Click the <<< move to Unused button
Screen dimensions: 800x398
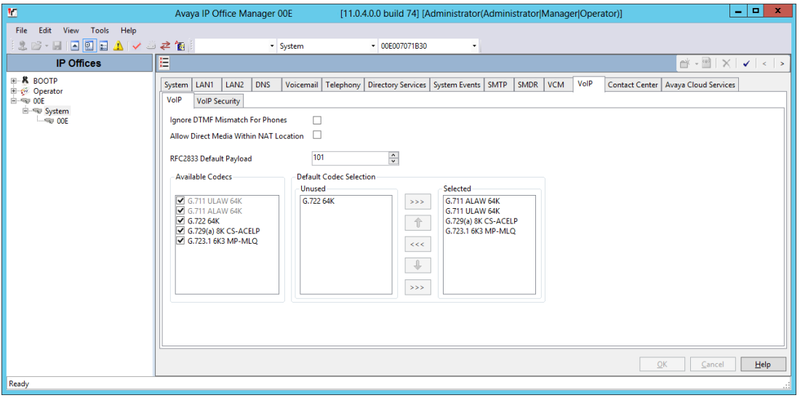pos(417,244)
